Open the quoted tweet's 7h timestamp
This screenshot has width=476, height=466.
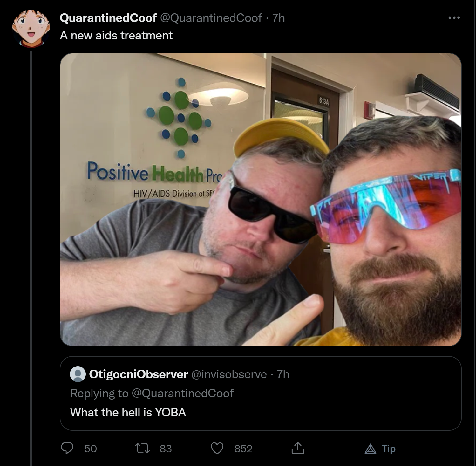[283, 374]
